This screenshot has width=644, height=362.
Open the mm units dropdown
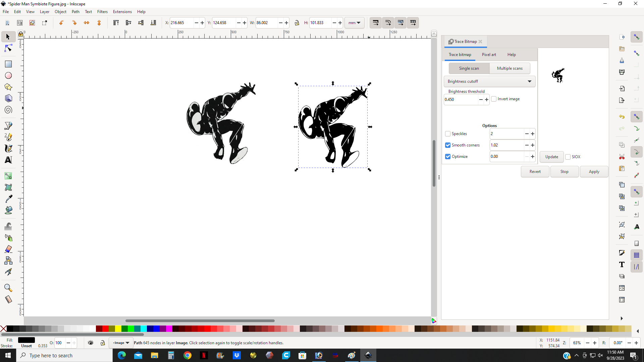354,23
